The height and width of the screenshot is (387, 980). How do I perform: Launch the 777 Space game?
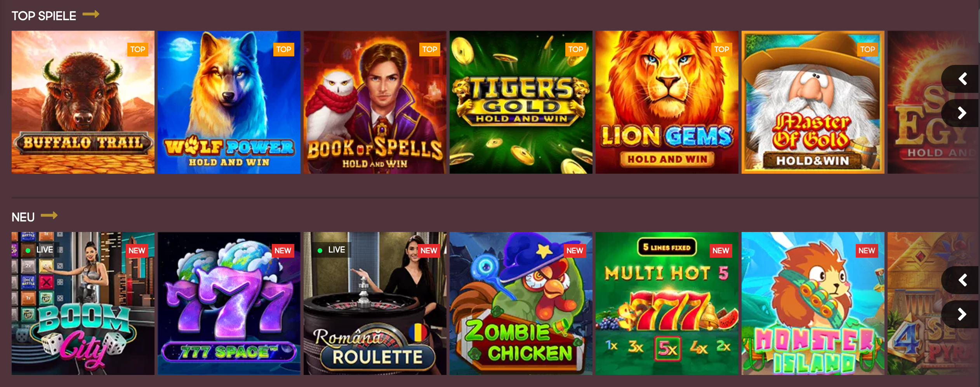click(x=229, y=303)
